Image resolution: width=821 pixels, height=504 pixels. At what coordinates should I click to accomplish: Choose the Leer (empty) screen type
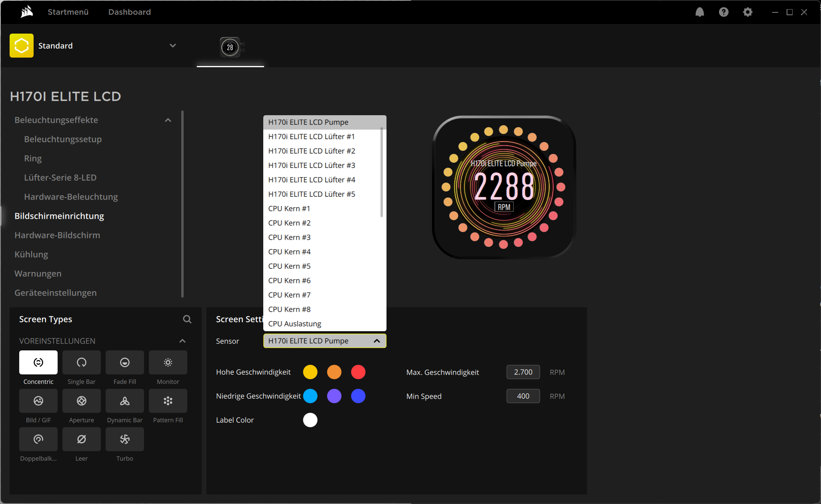click(x=82, y=439)
